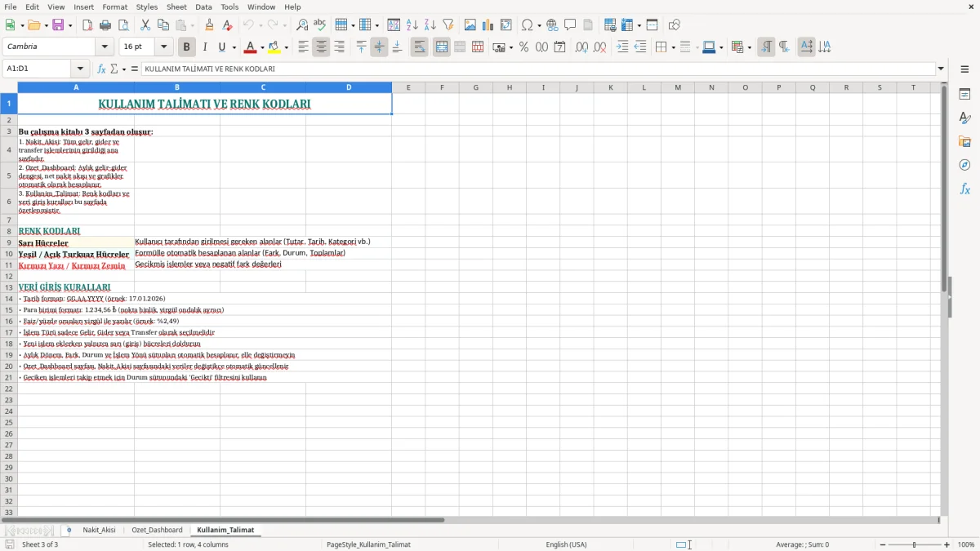This screenshot has height=551, width=980.
Task: Adjust the zoom slider handle
Action: point(915,544)
